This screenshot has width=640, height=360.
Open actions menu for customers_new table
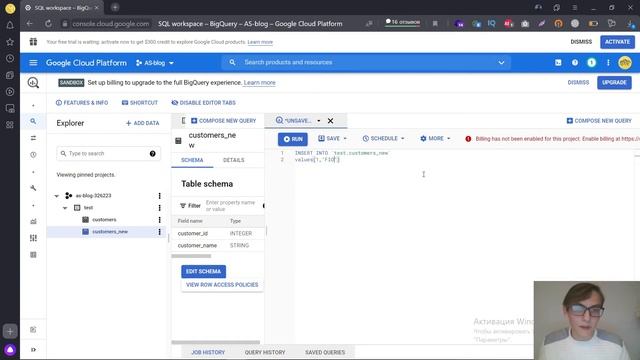tap(160, 232)
